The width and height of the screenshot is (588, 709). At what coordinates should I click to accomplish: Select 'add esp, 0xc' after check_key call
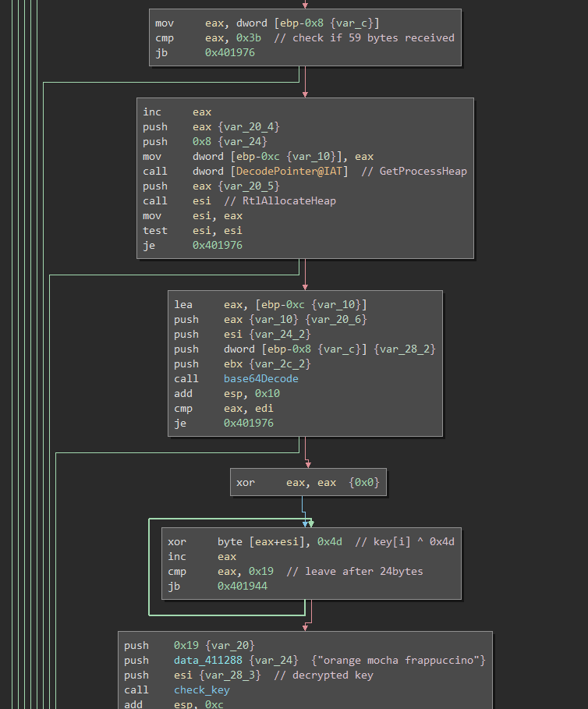[x=174, y=704]
